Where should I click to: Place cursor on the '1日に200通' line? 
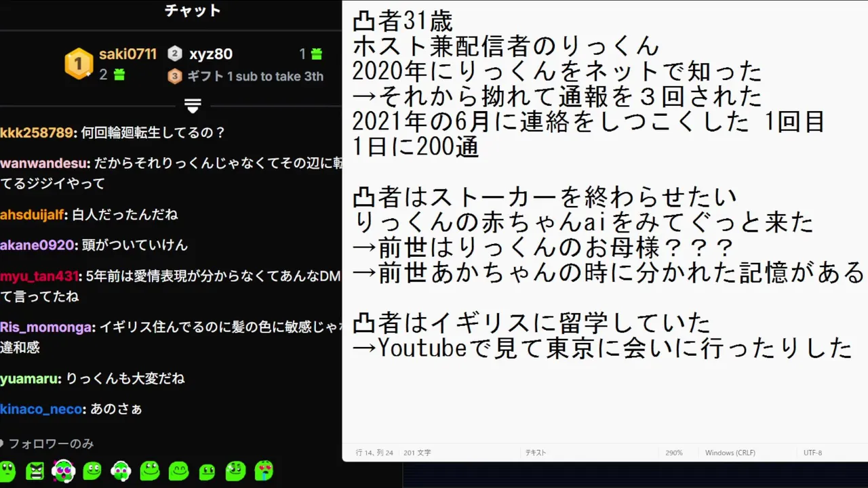click(416, 147)
